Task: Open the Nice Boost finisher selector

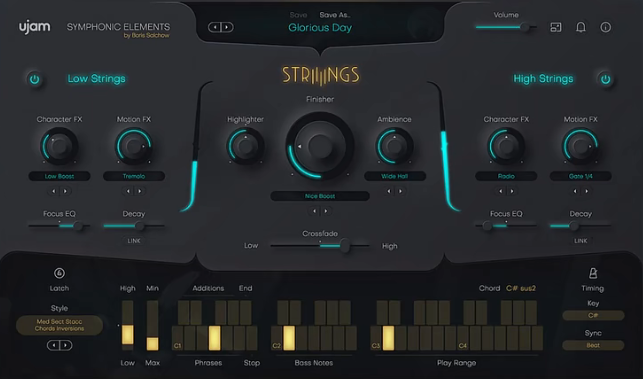Action: 320,196
